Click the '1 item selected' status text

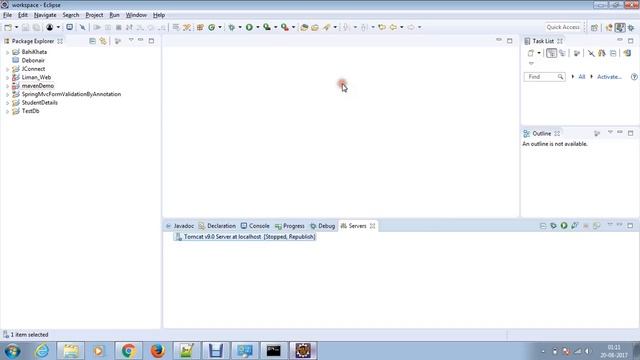(29, 335)
